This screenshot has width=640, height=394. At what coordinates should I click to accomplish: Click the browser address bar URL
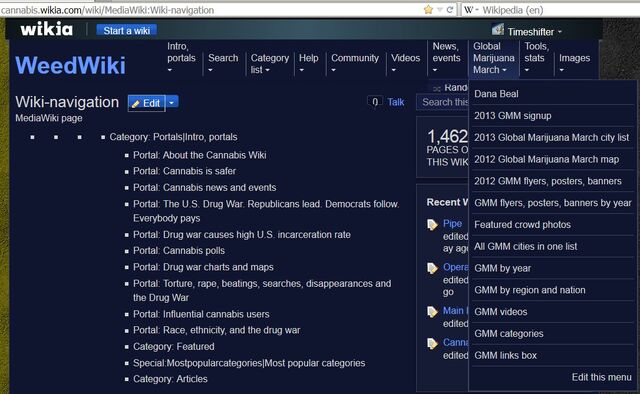click(107, 10)
